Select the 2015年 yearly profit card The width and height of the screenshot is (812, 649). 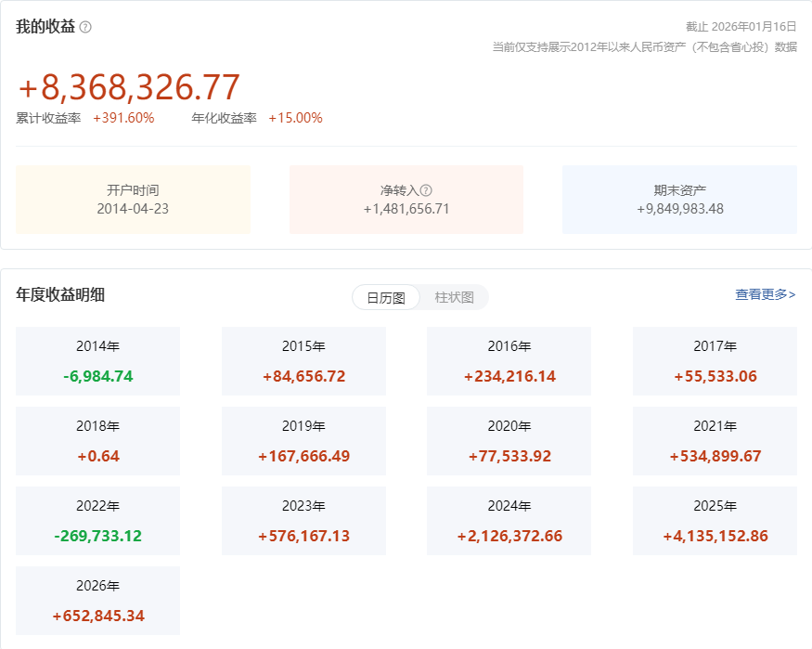click(303, 361)
